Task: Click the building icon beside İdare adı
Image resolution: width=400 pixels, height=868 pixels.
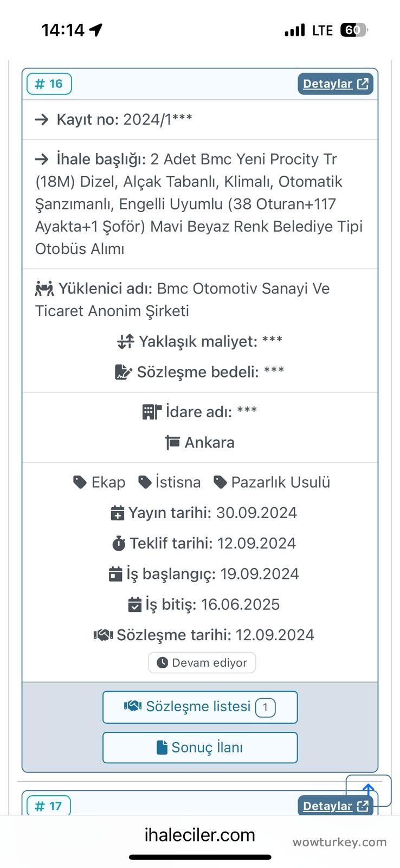Action: 152,412
